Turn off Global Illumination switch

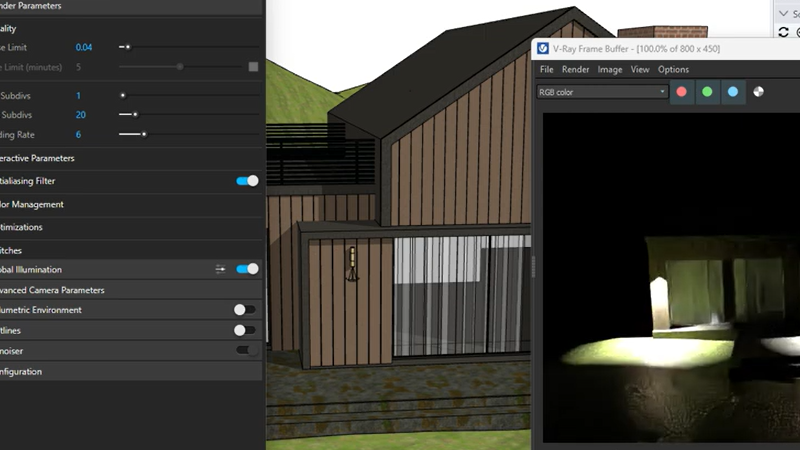click(x=246, y=269)
